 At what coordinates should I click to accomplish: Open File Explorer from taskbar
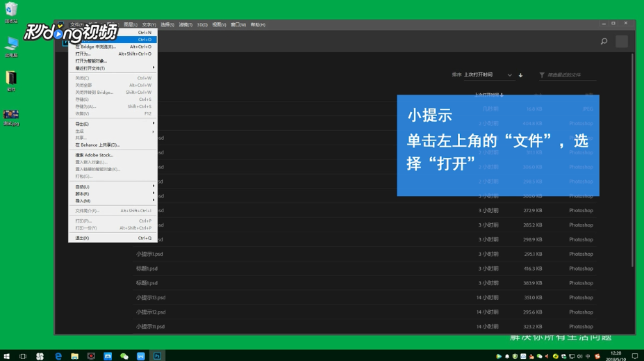click(74, 356)
